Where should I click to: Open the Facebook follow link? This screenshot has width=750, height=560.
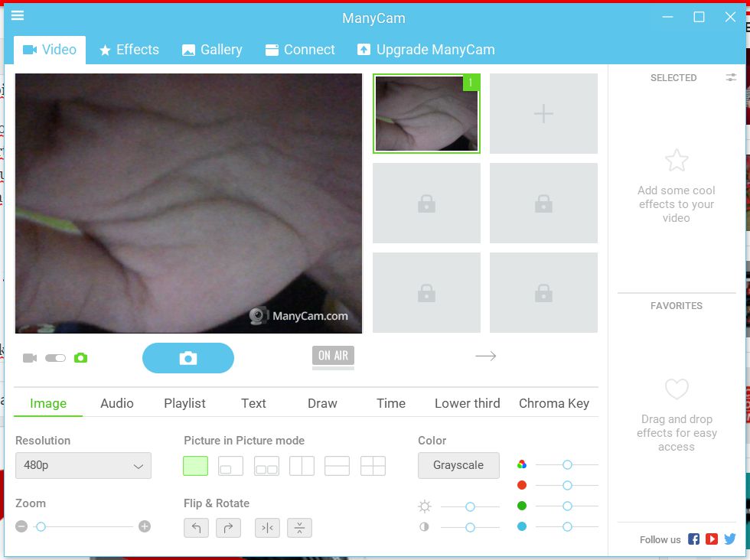[693, 539]
